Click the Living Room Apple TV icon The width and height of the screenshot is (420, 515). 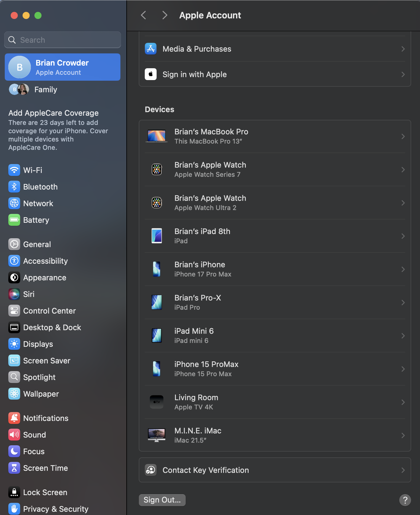pos(157,402)
